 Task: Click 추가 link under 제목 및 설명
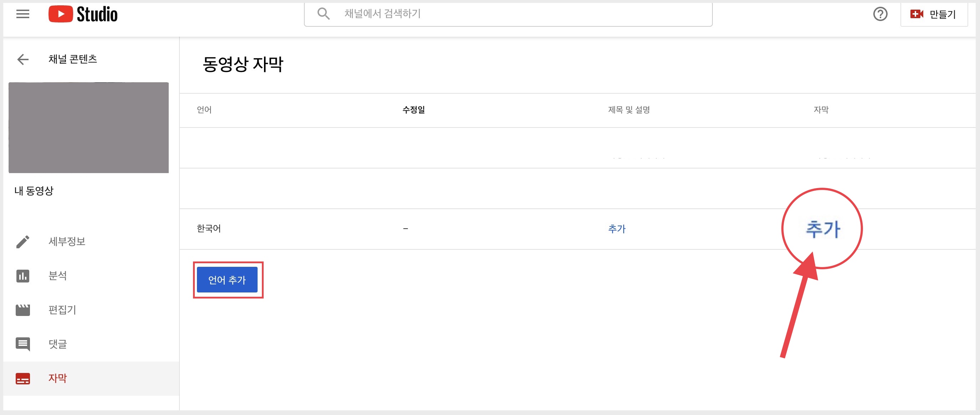(617, 229)
